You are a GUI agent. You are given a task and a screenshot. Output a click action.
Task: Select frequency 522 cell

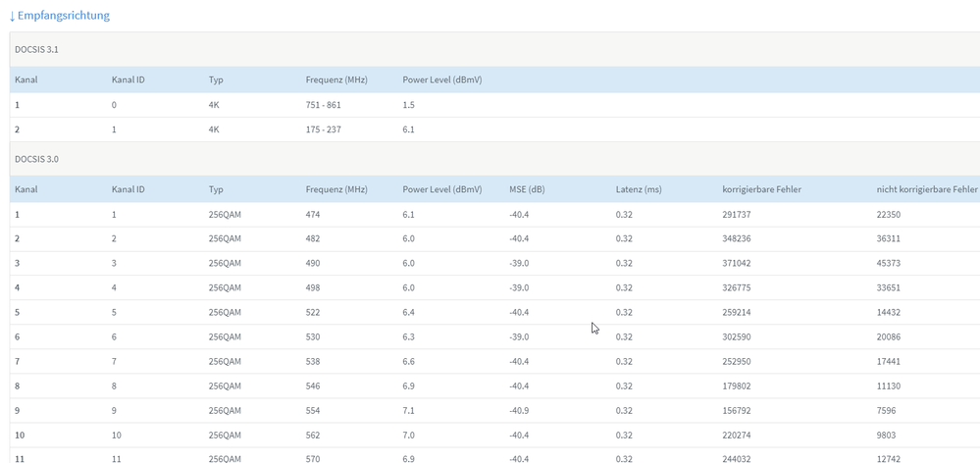point(313,312)
